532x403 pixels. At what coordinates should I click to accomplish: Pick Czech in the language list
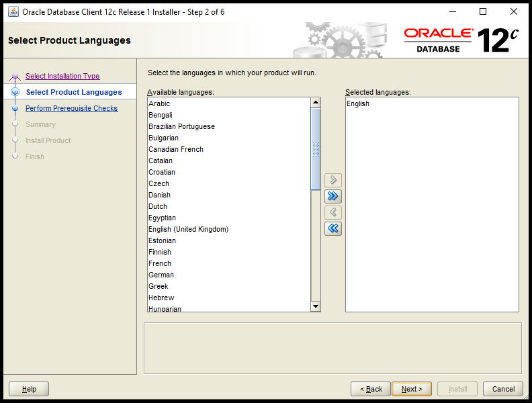click(x=229, y=183)
